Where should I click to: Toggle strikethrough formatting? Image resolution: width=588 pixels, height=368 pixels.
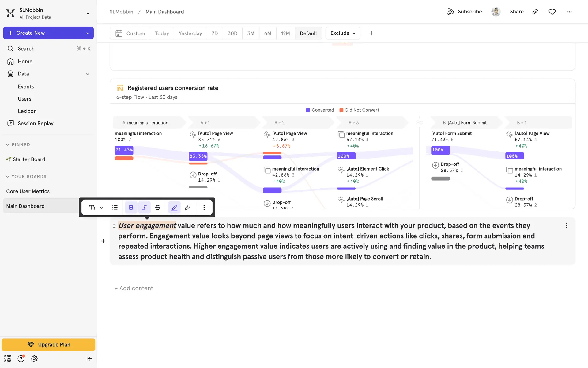coord(158,208)
